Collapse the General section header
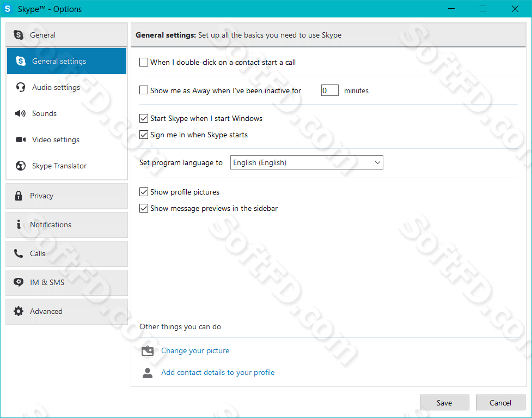Viewport: 532px width, 418px height. (x=66, y=35)
